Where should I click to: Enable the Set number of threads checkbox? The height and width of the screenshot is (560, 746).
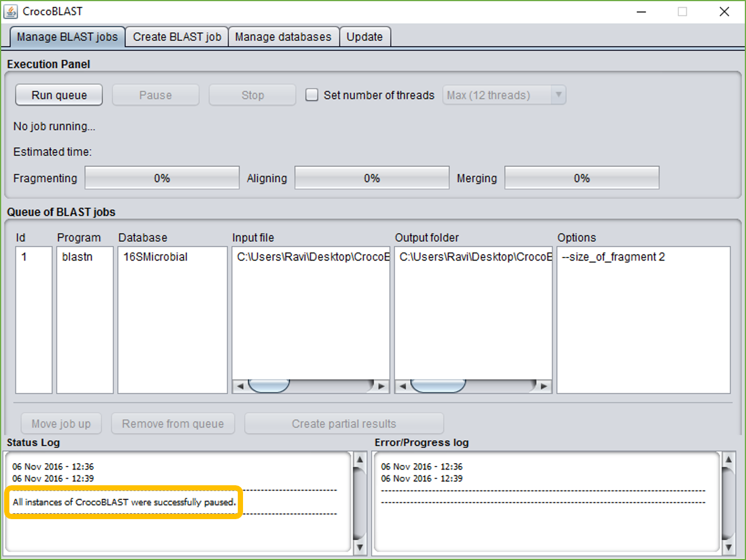tap(312, 95)
